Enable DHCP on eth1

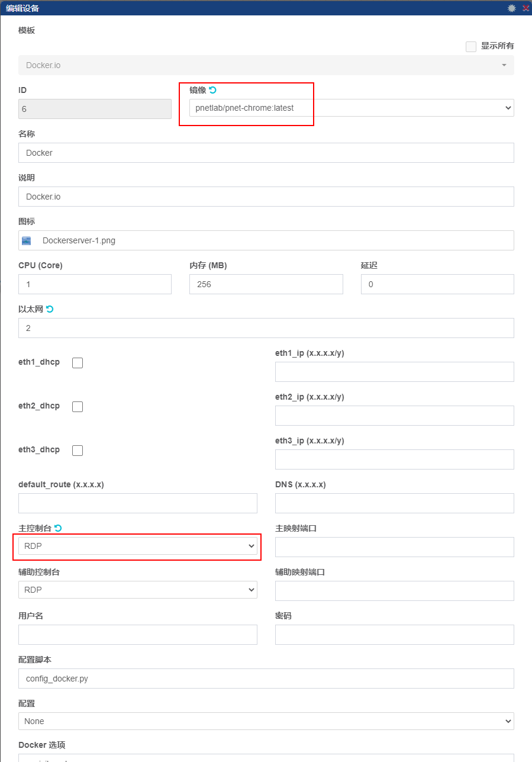77,362
